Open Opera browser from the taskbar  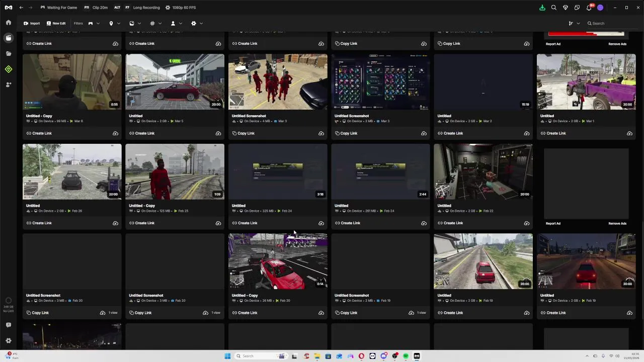coord(361,356)
